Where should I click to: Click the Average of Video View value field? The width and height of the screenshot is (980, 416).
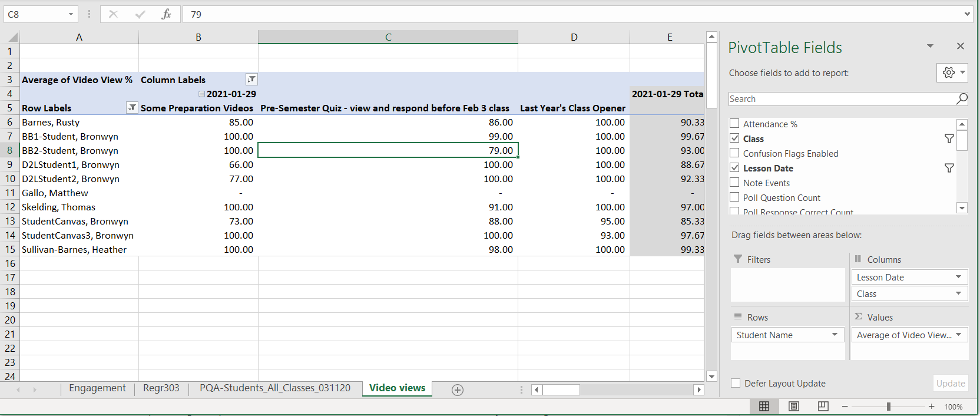coord(903,335)
